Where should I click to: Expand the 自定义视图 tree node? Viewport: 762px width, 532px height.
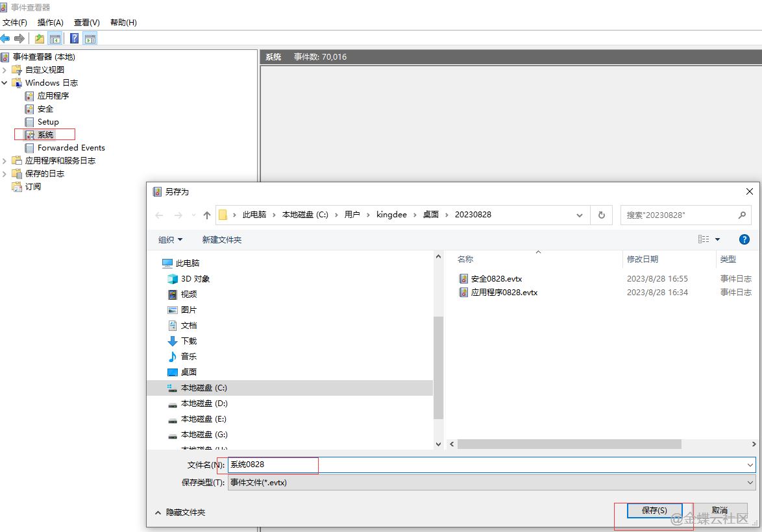coord(5,69)
